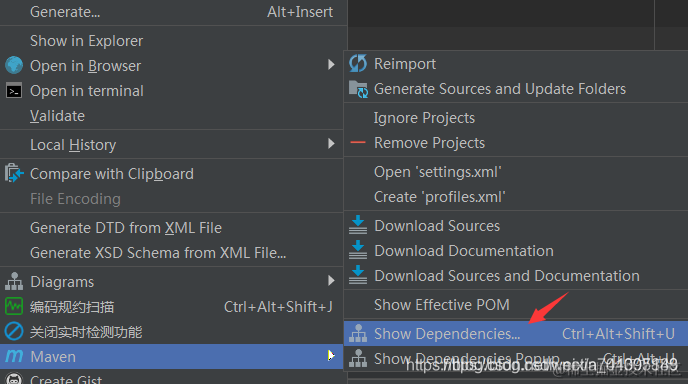Choose Download Sources and Documentation
Viewport: 688px width, 384px height.
click(x=507, y=276)
